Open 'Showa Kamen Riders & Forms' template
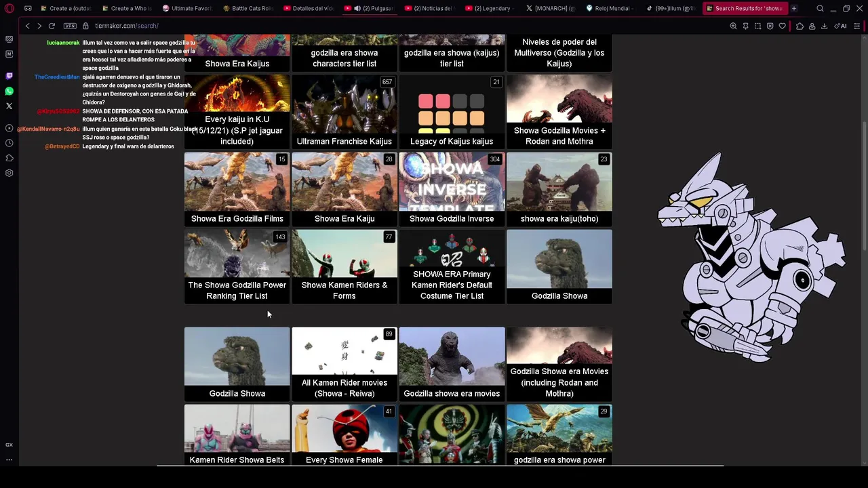The image size is (868, 488). pyautogui.click(x=344, y=266)
